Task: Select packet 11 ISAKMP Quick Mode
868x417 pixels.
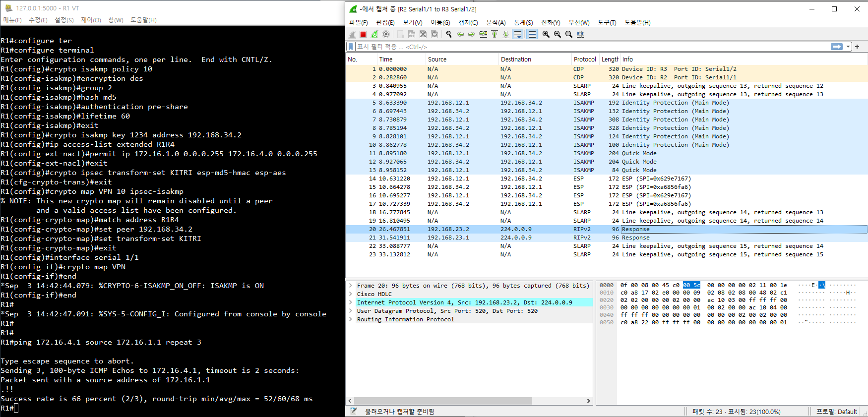Action: point(607,153)
